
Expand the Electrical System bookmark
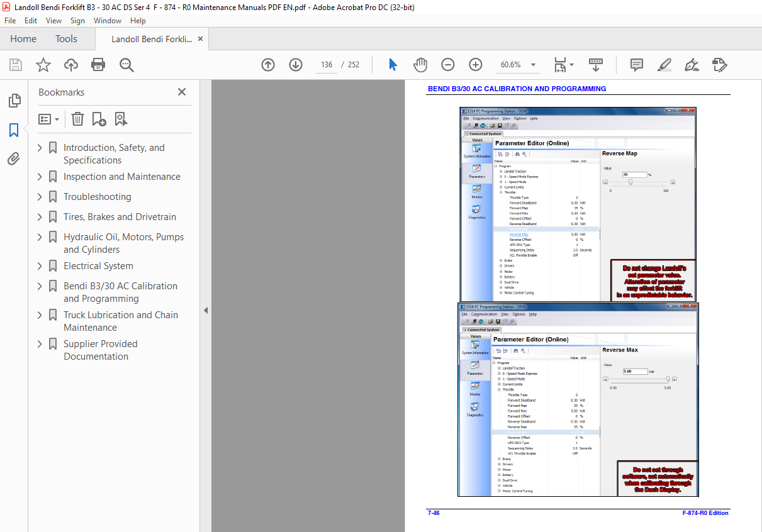click(x=40, y=266)
